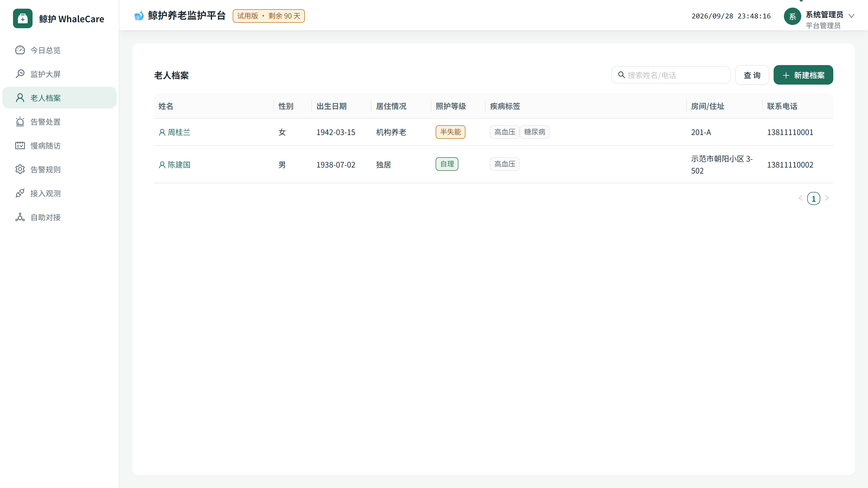This screenshot has width=868, height=488.
Task: Click the 自理 care level tag
Action: click(447, 164)
